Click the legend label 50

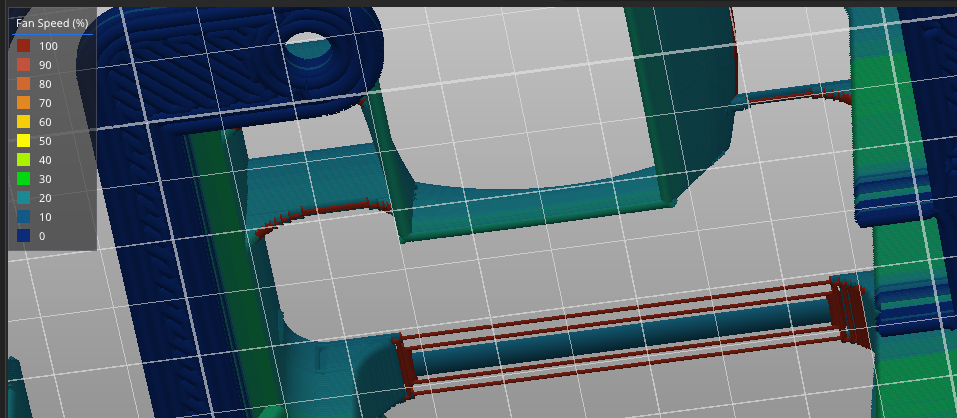[45, 141]
